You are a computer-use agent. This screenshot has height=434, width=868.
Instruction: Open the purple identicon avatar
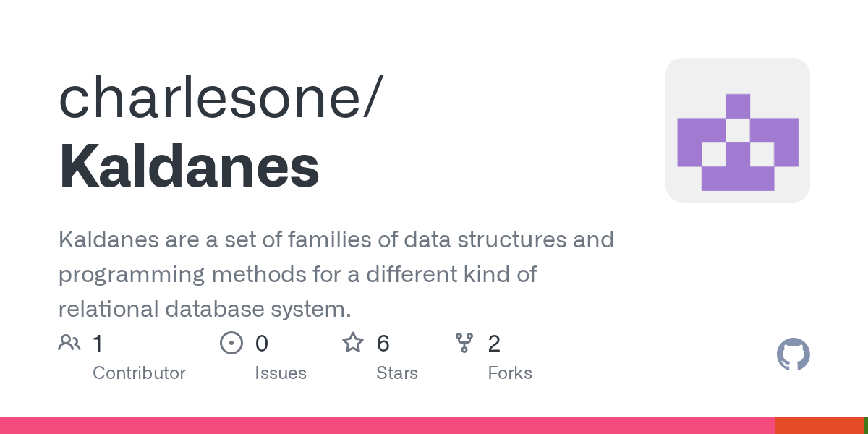pyautogui.click(x=737, y=130)
